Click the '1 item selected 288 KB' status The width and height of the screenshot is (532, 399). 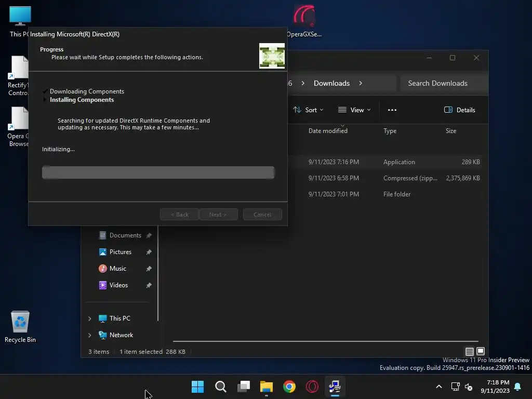tap(152, 352)
